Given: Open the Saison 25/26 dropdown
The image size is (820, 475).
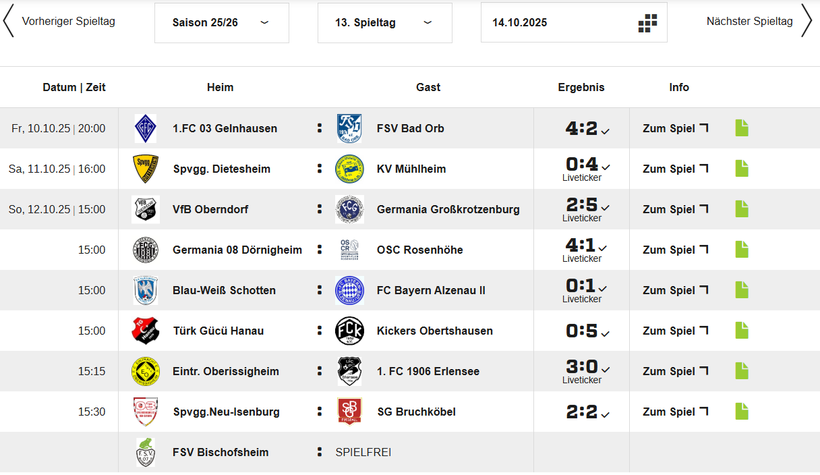Looking at the screenshot, I should pos(221,23).
